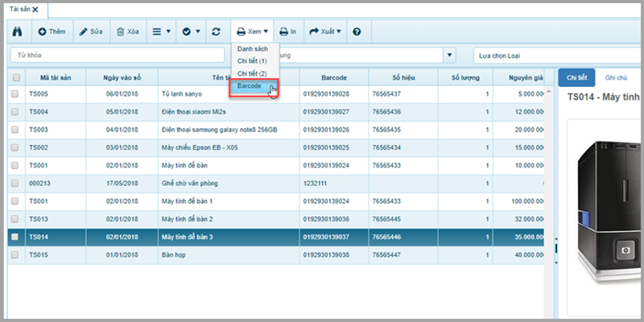The height and width of the screenshot is (322, 644).
Task: Click the Sửa edit pencil button
Action: point(90,31)
